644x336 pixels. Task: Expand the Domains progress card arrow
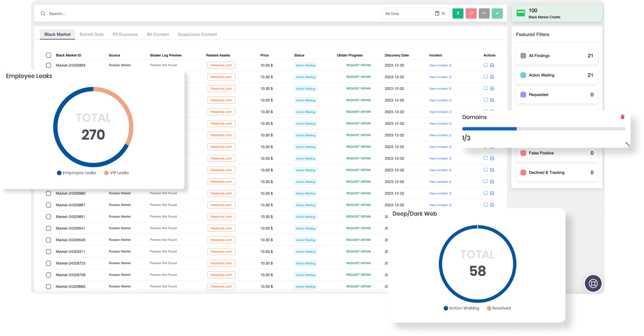(627, 144)
